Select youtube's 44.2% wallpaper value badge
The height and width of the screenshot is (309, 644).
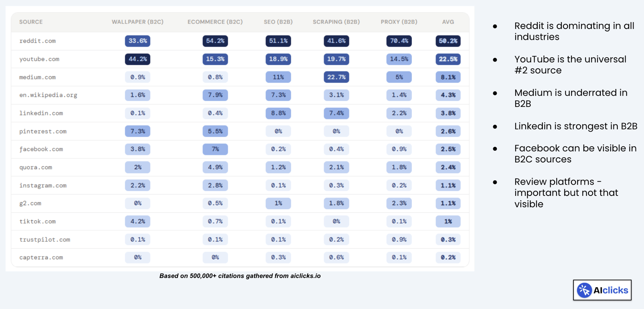pos(138,59)
